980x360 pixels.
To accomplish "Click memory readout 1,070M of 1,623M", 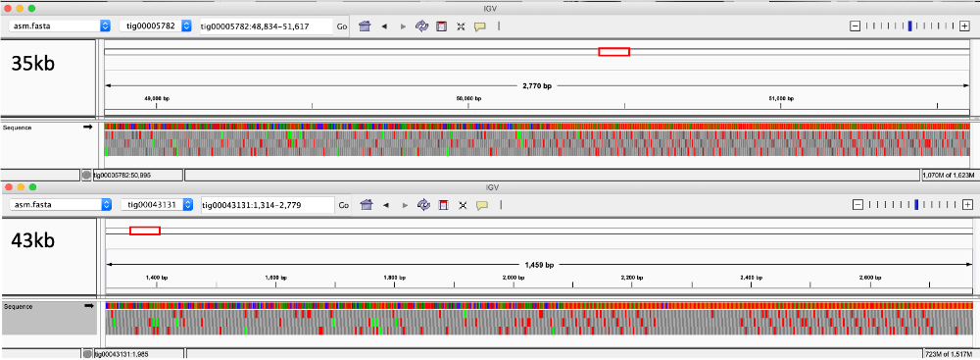I will pos(948,175).
